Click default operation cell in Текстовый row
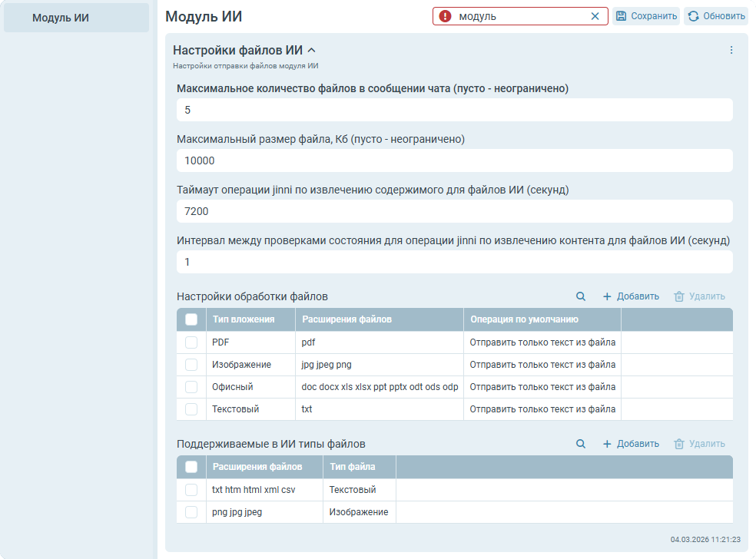This screenshot has height=559, width=756. click(542, 409)
